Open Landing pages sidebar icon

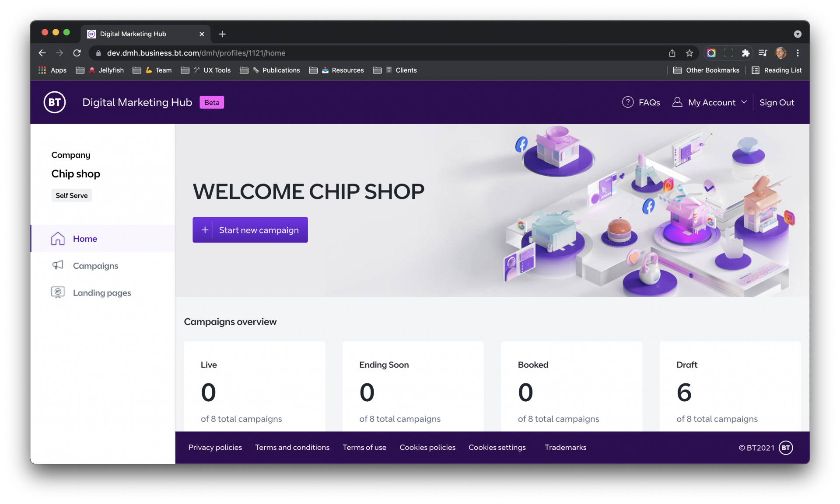tap(58, 292)
